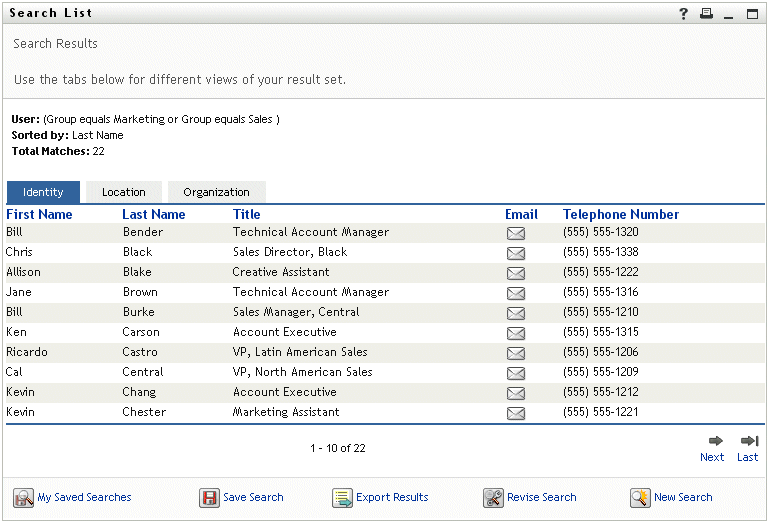Open the Organization tab
Screen dimensions: 768x522
pyautogui.click(x=216, y=192)
